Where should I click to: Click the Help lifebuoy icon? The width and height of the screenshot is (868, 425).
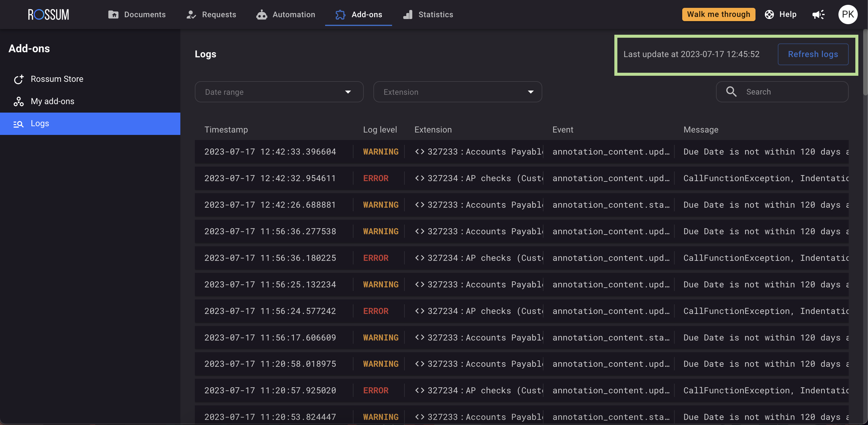[x=769, y=14]
